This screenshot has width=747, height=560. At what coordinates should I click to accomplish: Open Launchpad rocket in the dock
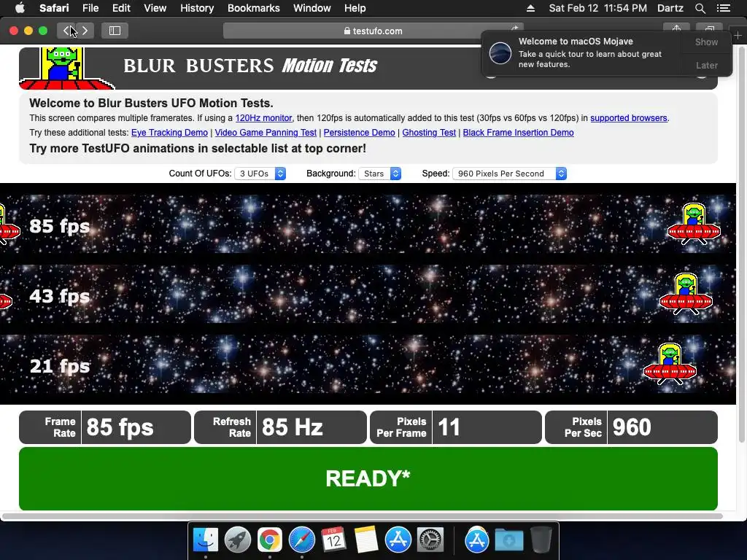tap(237, 540)
